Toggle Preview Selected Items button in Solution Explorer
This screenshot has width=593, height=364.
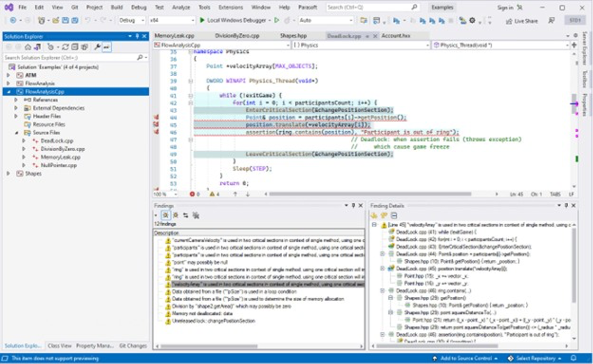point(106,47)
